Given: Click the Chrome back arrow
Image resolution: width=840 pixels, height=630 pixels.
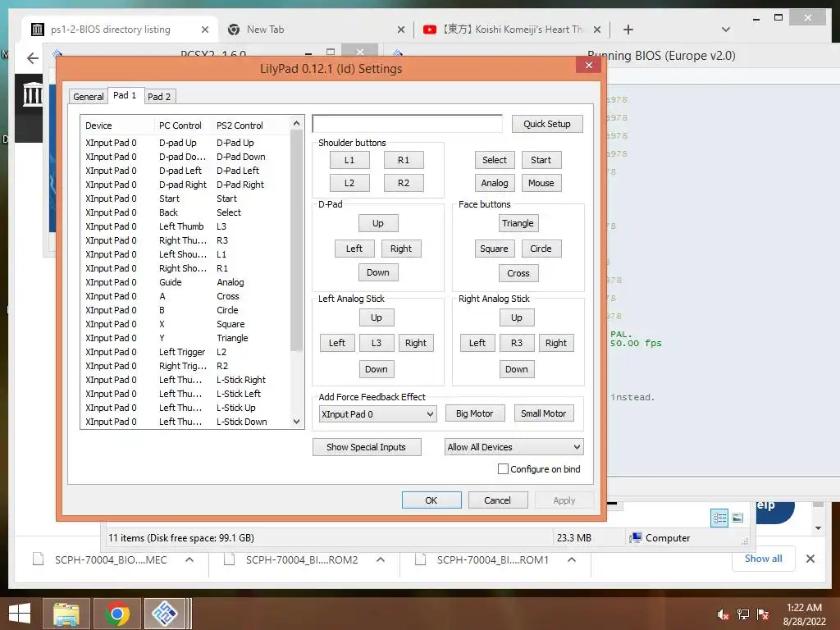Looking at the screenshot, I should click(33, 58).
